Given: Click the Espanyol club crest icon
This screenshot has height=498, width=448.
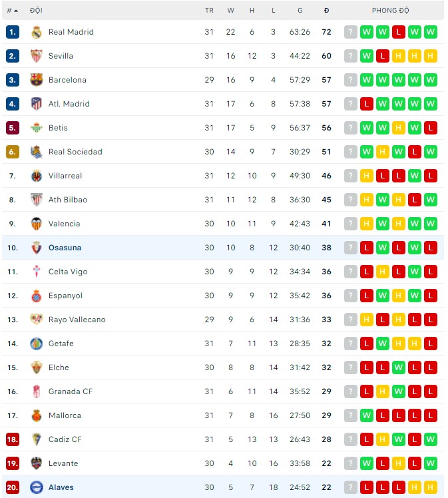Looking at the screenshot, I should click(37, 296).
